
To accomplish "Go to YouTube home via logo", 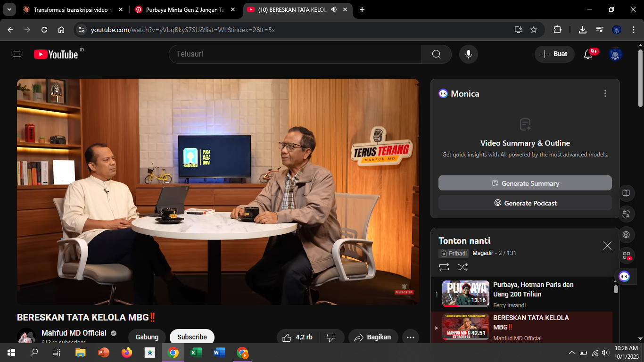I will point(56,54).
